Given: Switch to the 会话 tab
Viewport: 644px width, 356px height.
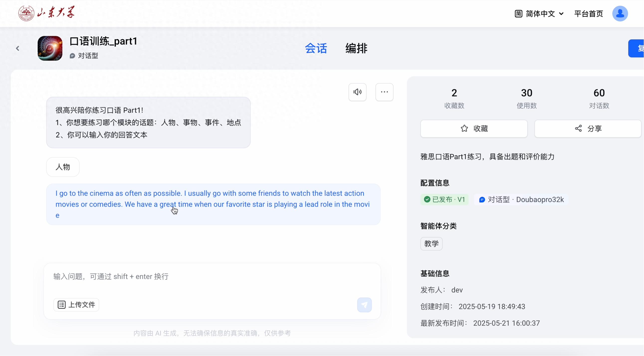Looking at the screenshot, I should (x=316, y=48).
